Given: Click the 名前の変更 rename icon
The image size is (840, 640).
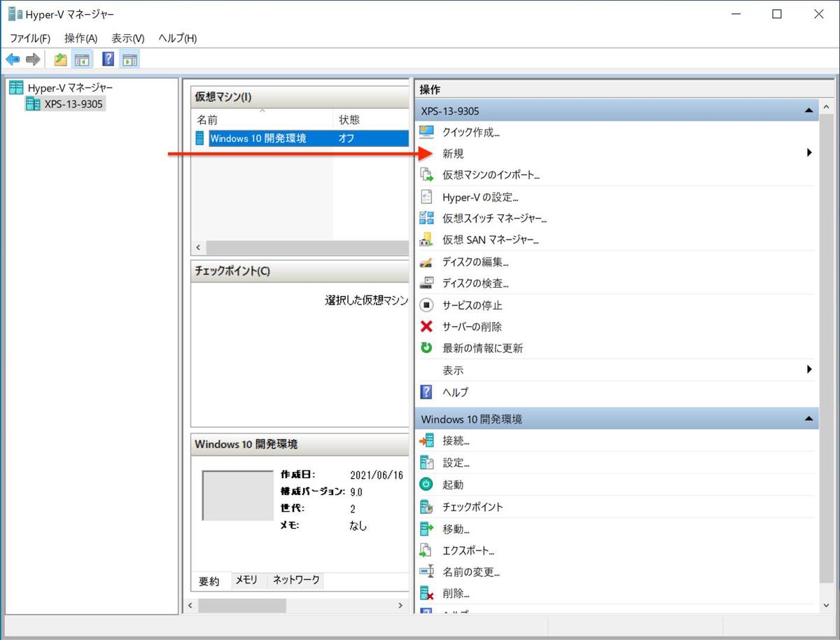Looking at the screenshot, I should click(426, 572).
